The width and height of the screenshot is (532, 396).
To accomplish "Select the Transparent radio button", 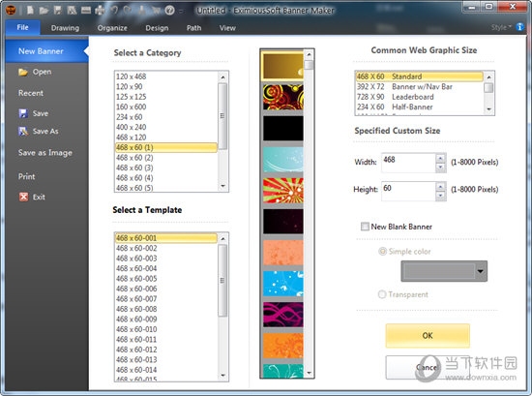I will (x=382, y=294).
